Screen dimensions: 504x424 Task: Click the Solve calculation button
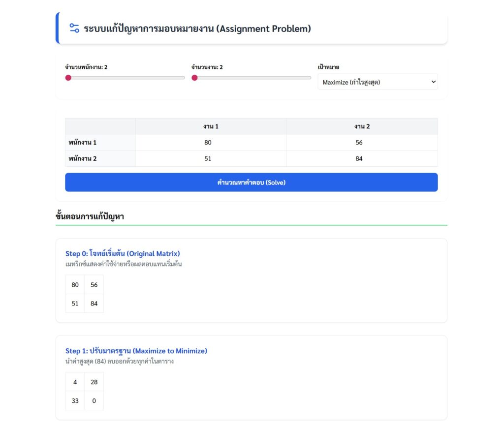click(x=251, y=182)
